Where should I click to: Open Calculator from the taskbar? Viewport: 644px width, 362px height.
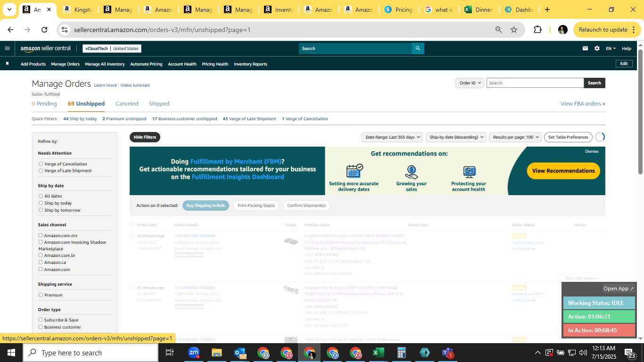click(x=401, y=353)
